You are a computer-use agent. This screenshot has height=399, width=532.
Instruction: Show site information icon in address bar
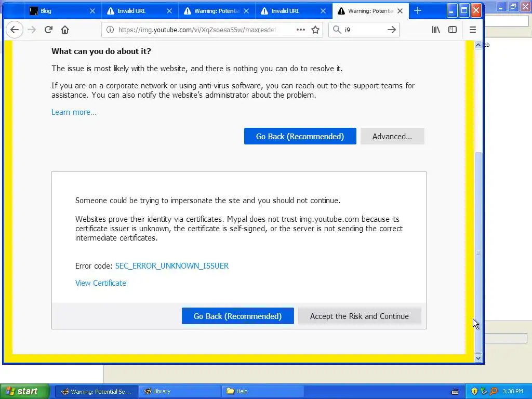[110, 30]
